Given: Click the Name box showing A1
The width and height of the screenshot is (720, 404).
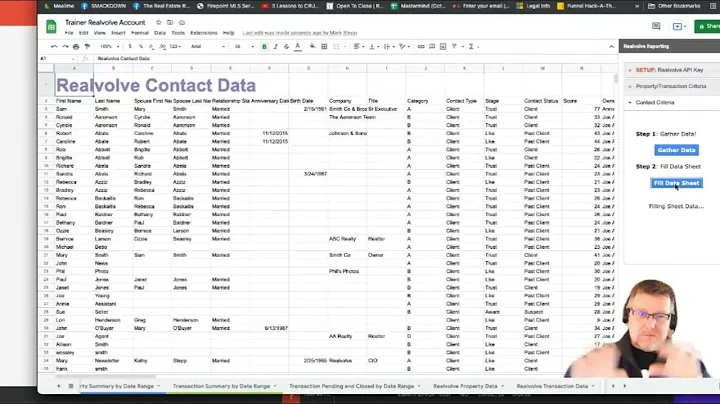Looking at the screenshot, I should tap(58, 59).
